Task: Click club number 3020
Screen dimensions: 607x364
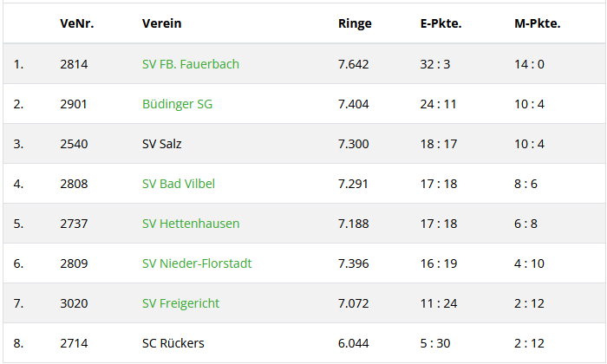Action: (74, 303)
